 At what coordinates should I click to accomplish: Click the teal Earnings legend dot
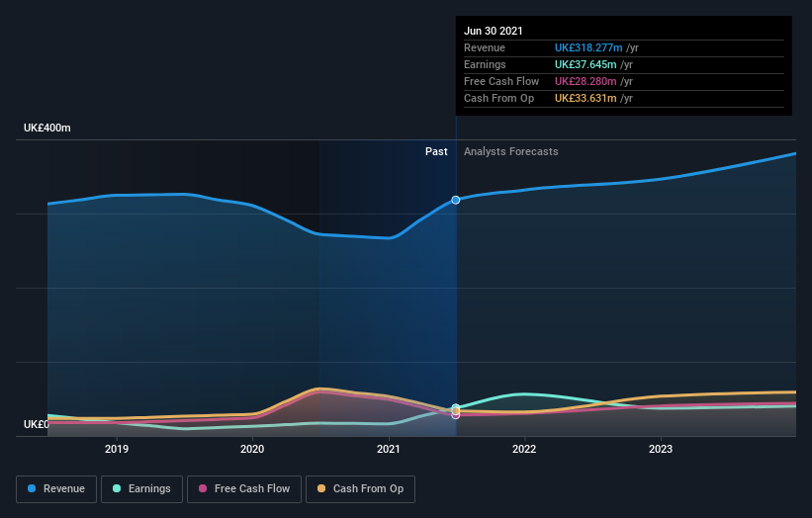117,488
